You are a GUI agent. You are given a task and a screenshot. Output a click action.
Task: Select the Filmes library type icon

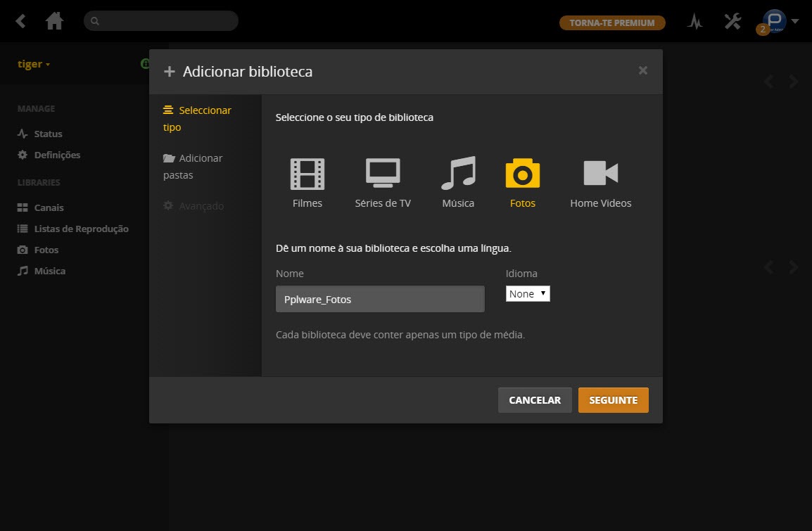(307, 174)
